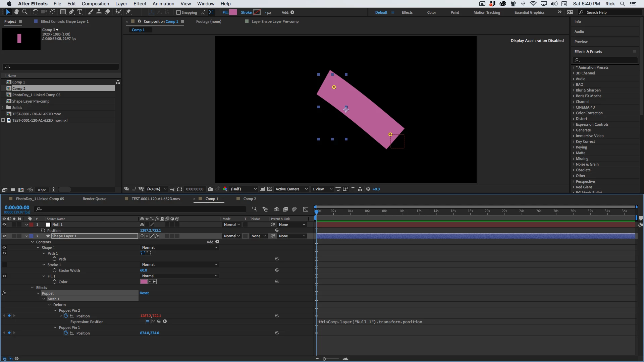Select the Clone Stamp tool

coord(99,12)
